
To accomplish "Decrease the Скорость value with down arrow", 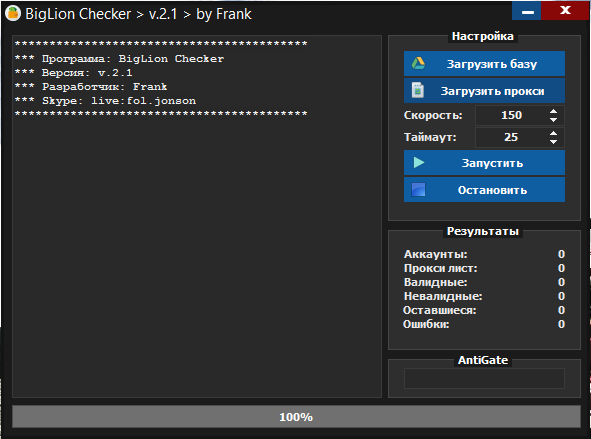I will coord(553,119).
